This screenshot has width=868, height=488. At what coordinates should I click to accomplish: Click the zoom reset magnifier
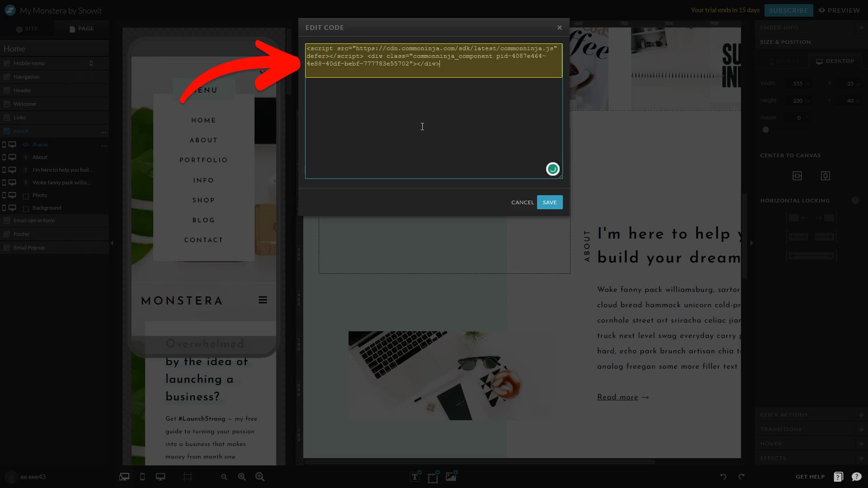[x=242, y=477]
